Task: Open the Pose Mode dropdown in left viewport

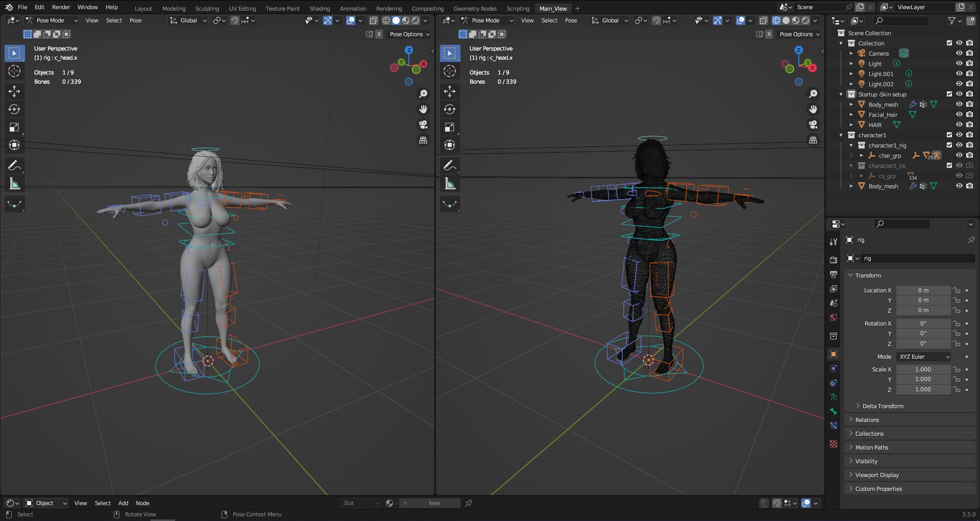Action: 52,20
